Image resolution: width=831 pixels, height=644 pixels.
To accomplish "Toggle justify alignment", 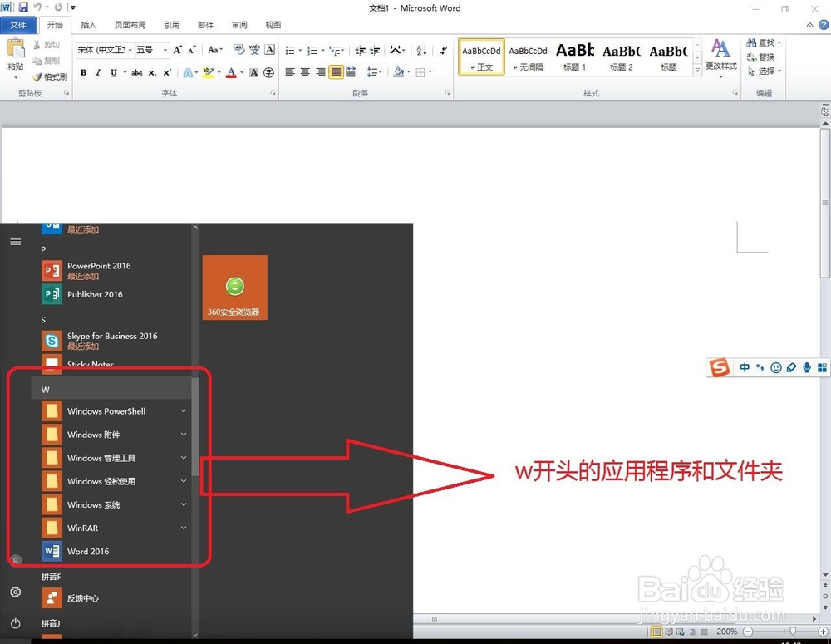I will [336, 72].
